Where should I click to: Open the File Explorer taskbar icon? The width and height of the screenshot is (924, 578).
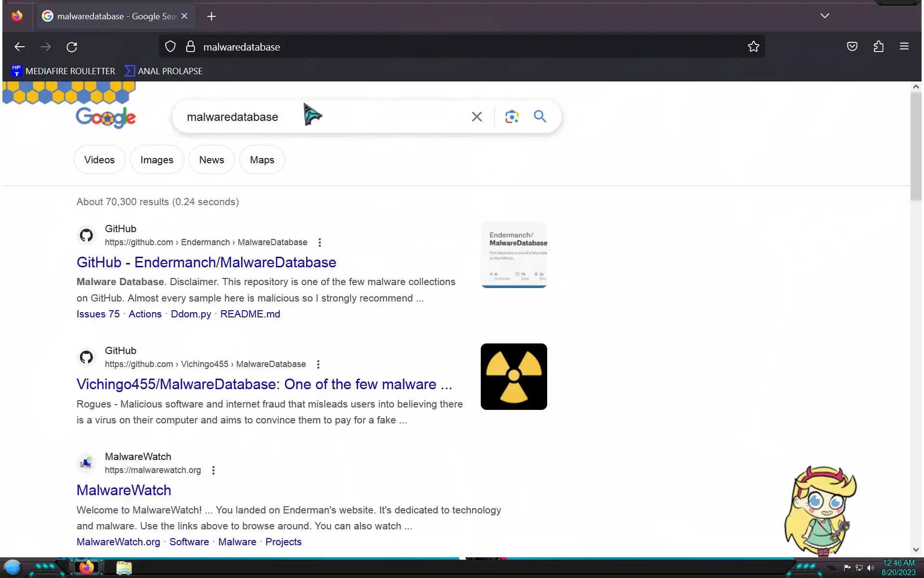click(124, 568)
